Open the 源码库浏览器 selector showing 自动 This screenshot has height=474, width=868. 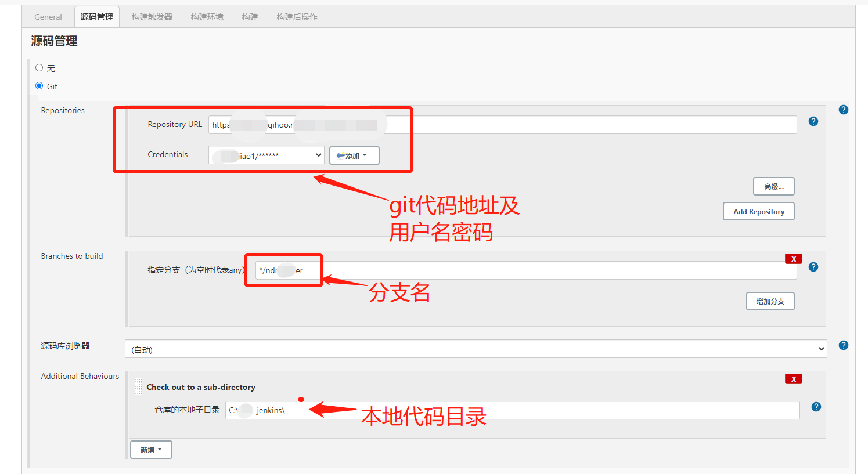point(476,349)
